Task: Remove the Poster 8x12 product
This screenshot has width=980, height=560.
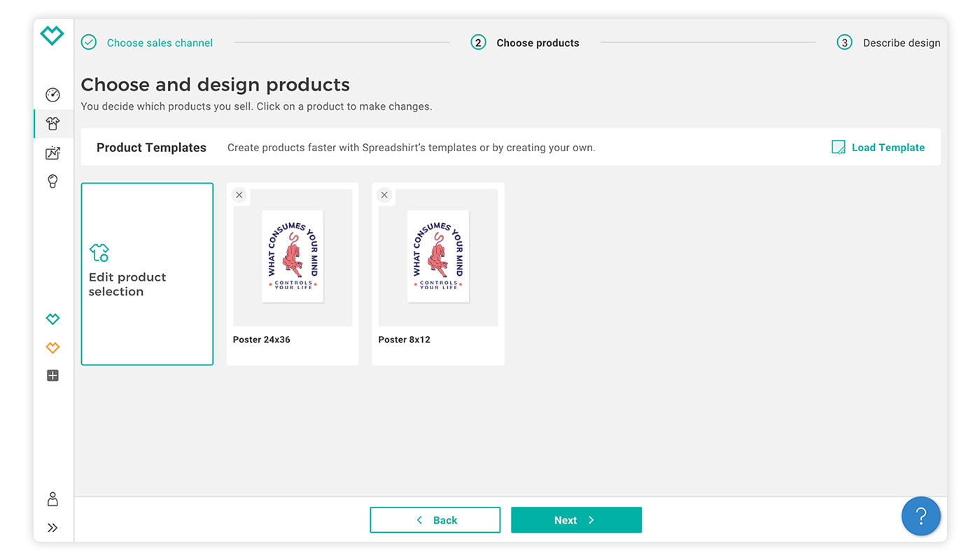Action: [x=384, y=195]
